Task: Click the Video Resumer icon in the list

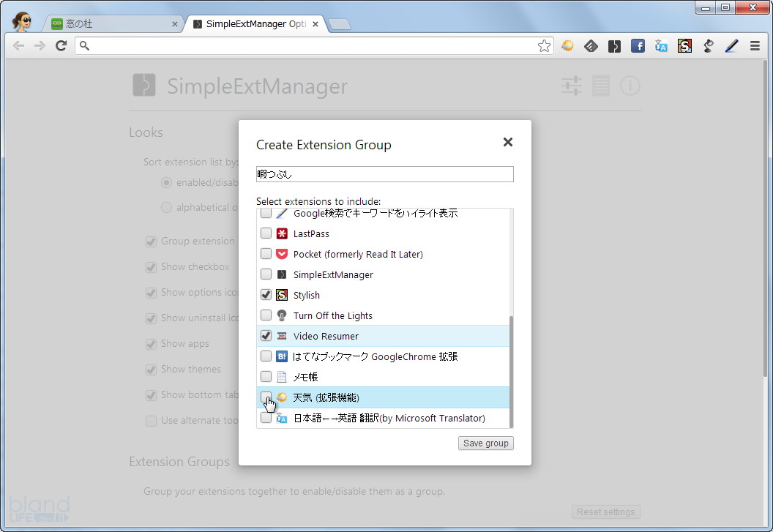Action: (x=282, y=336)
